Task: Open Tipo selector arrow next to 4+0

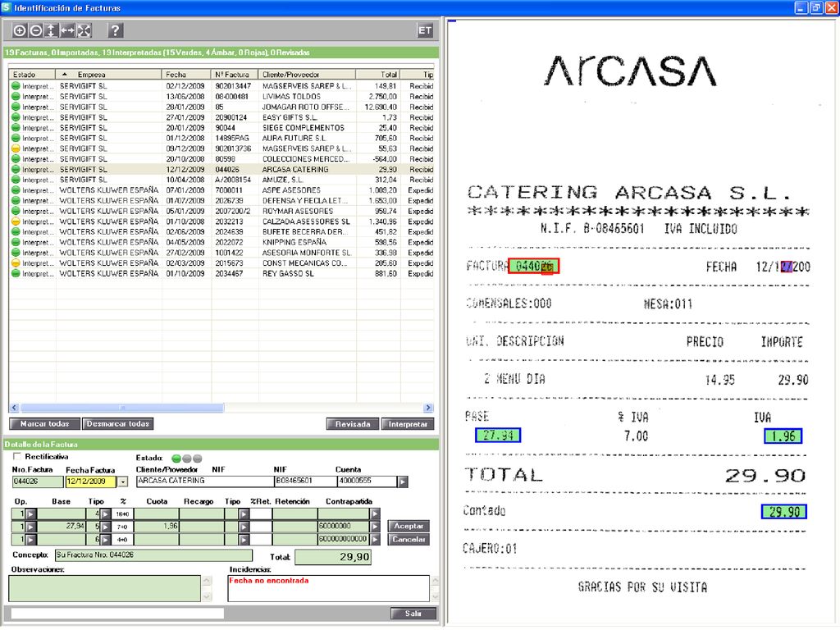Action: click(106, 540)
